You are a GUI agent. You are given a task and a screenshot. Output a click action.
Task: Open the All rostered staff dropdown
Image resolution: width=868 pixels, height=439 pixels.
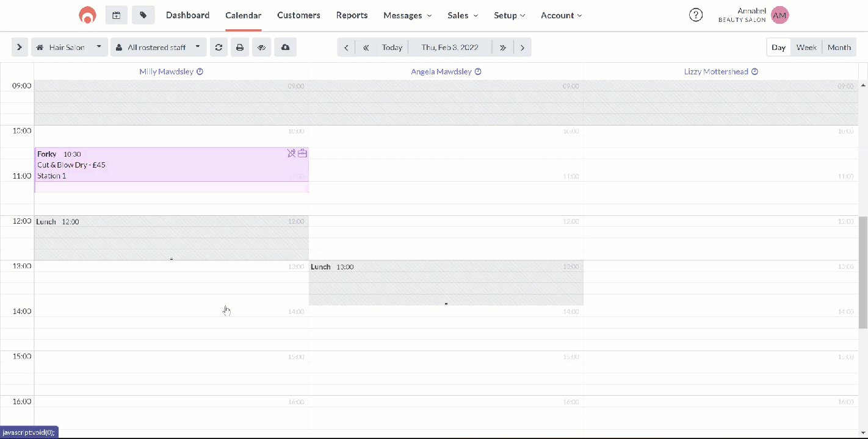pos(159,48)
